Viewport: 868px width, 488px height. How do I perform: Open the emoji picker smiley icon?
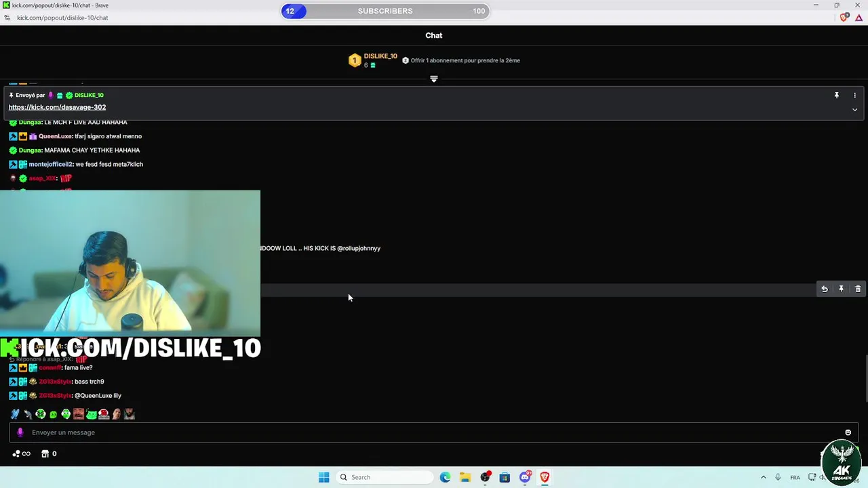click(848, 432)
